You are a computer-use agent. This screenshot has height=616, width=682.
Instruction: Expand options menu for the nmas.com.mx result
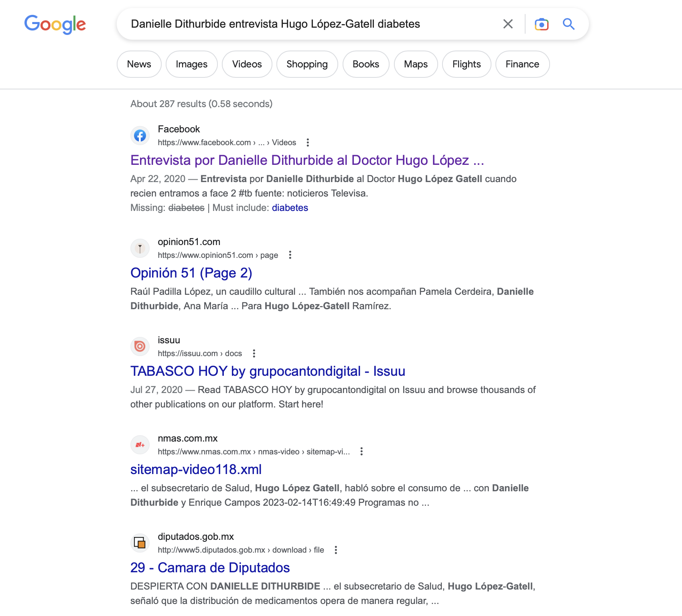(361, 452)
